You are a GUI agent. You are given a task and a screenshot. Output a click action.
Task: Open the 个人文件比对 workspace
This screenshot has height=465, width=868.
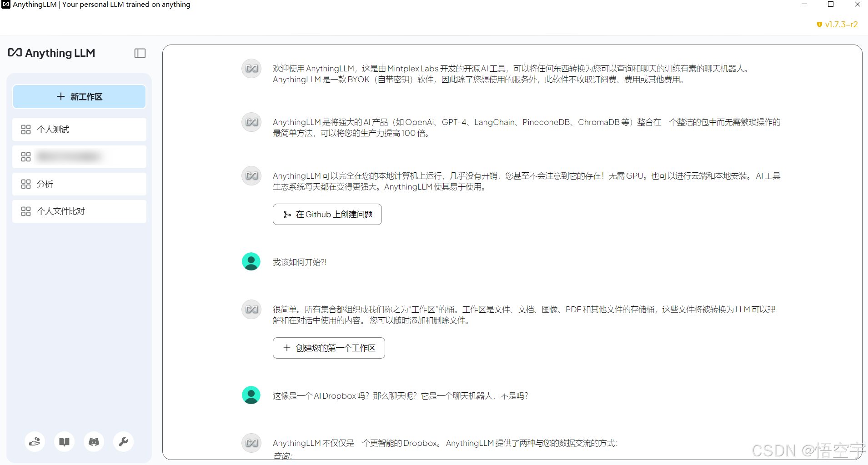(x=79, y=211)
